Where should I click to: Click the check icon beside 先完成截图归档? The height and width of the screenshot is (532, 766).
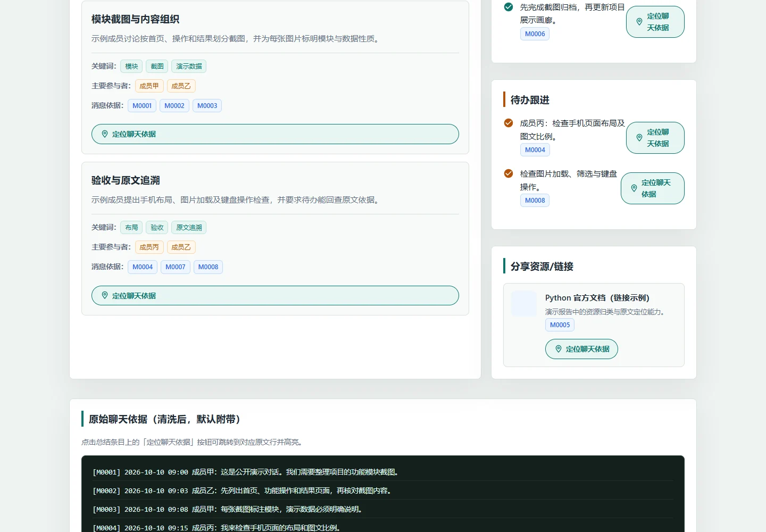tap(509, 7)
